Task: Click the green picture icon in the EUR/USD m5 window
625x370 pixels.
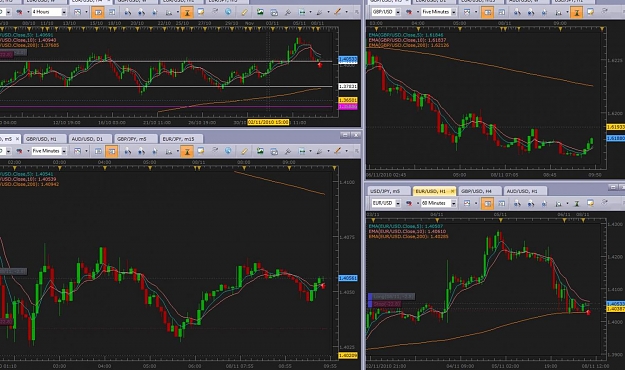Action: pos(260,151)
